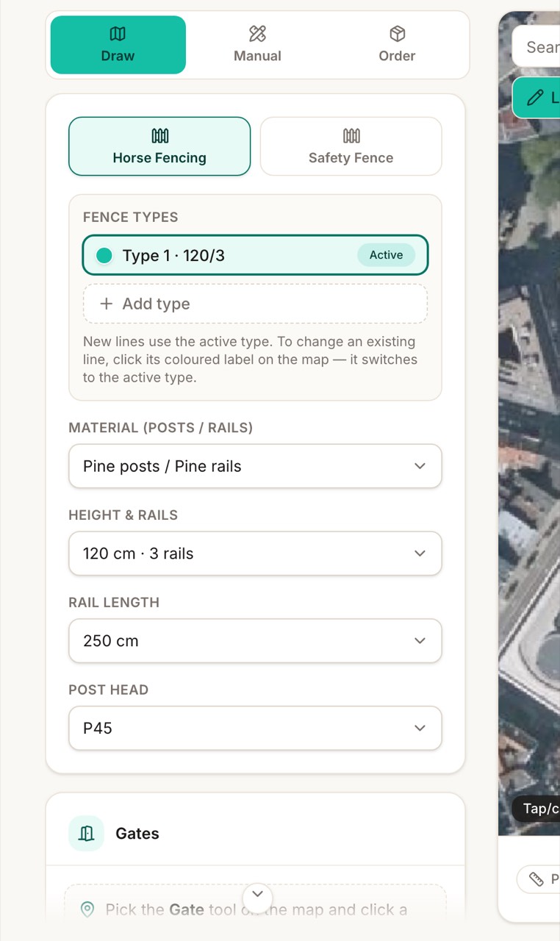The width and height of the screenshot is (560, 941).
Task: Toggle the Horse Fencing category button
Action: click(159, 146)
